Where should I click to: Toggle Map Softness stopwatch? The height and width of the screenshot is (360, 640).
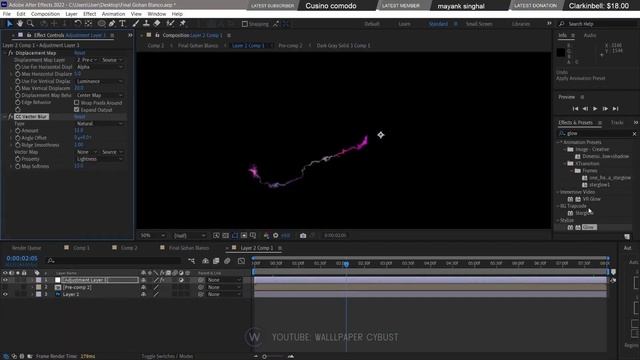[x=18, y=166]
